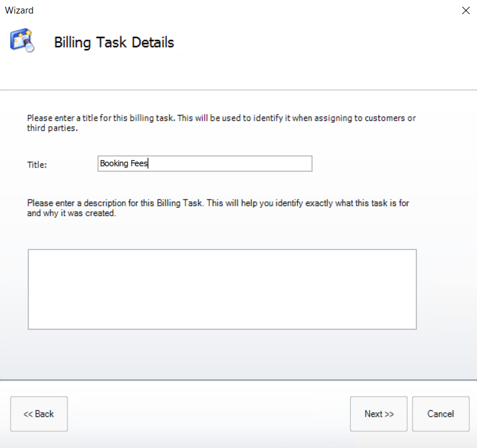Select the 'Title:' field label
The height and width of the screenshot is (448, 477).
(x=37, y=164)
